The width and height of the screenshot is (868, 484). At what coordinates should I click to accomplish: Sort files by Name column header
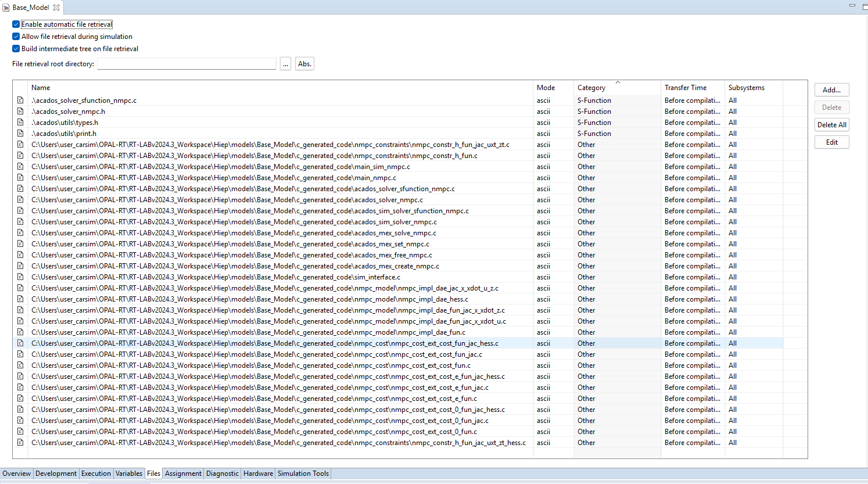tap(41, 88)
